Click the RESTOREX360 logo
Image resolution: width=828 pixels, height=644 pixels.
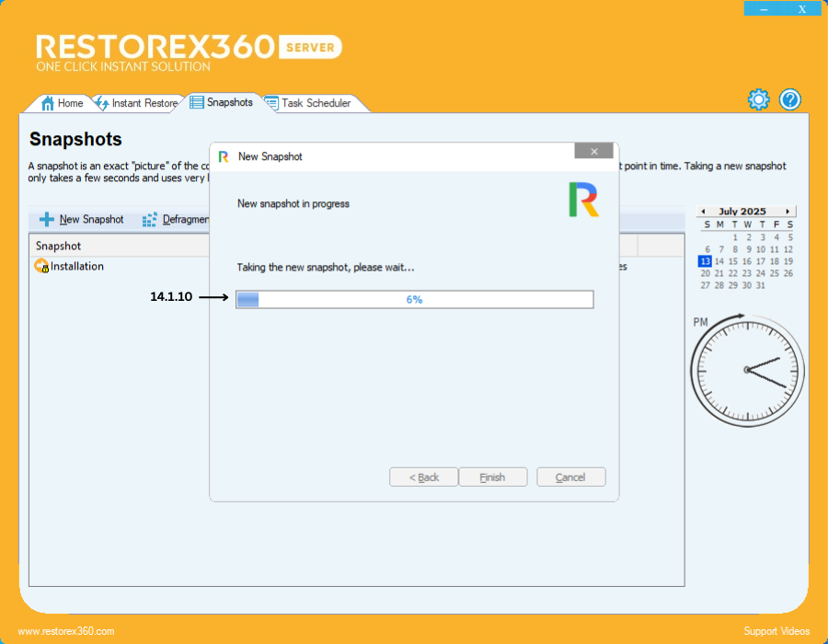coord(155,46)
